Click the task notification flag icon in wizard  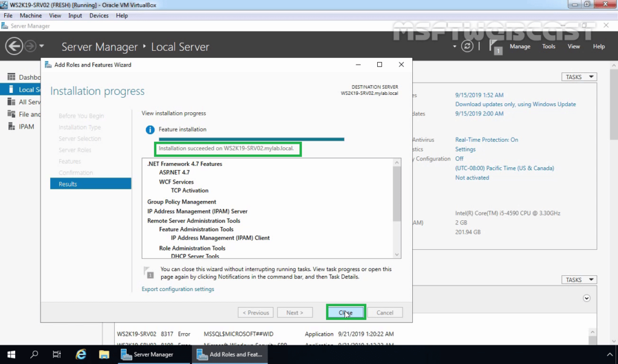[149, 272]
